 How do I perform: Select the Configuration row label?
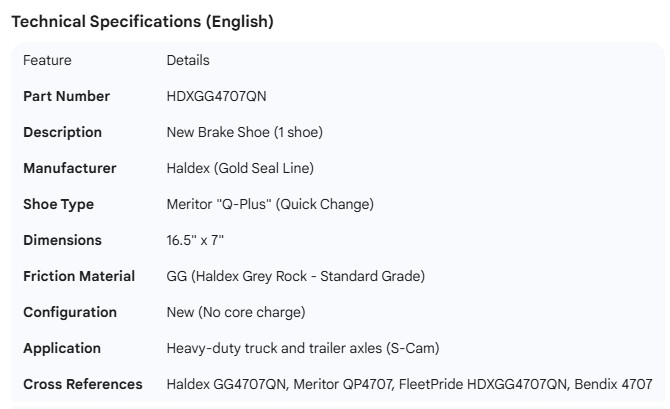coord(70,312)
